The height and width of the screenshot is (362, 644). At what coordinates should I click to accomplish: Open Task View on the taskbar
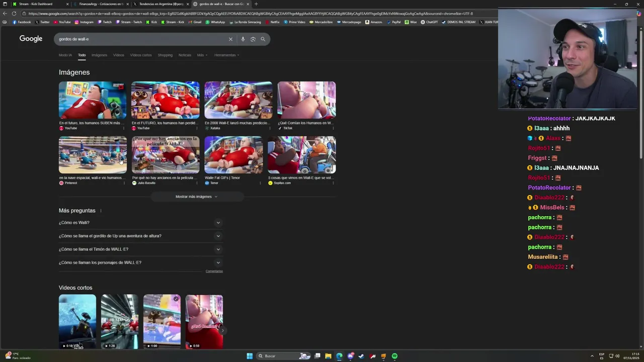[x=317, y=356]
